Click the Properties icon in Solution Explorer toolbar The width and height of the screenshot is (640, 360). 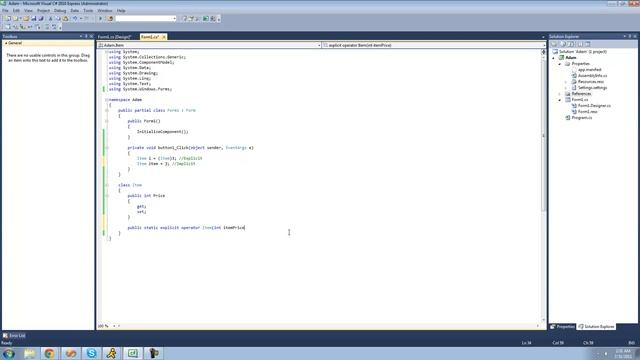coord(554,44)
